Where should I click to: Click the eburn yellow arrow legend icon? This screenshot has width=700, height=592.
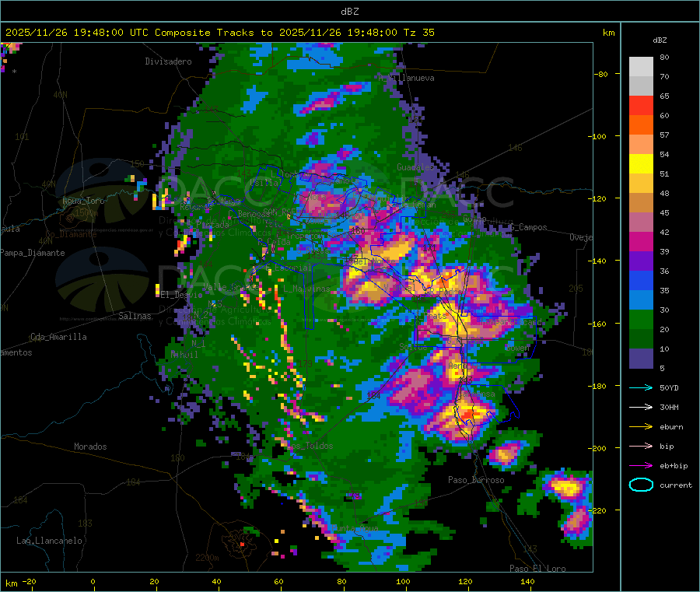(641, 427)
